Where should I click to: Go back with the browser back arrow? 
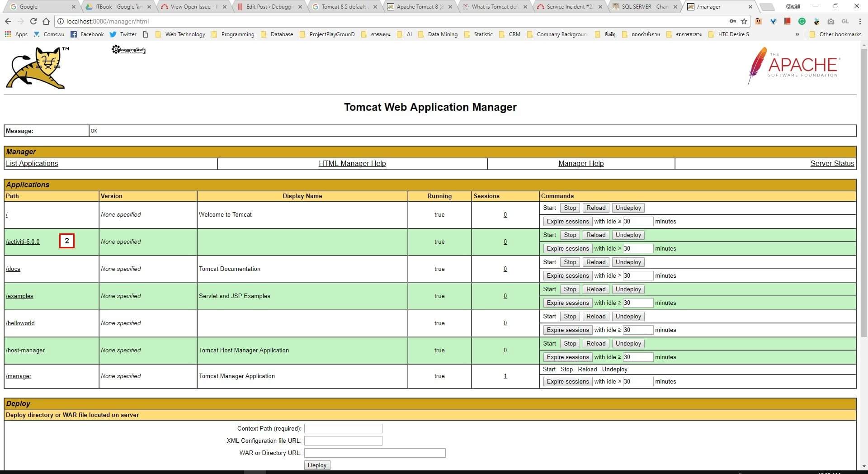click(x=8, y=21)
